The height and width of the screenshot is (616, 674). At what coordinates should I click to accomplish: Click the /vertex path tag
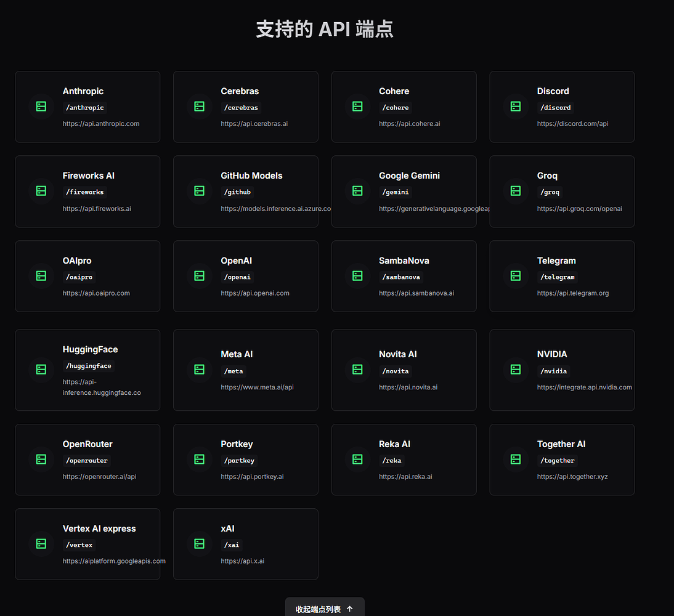tap(79, 545)
